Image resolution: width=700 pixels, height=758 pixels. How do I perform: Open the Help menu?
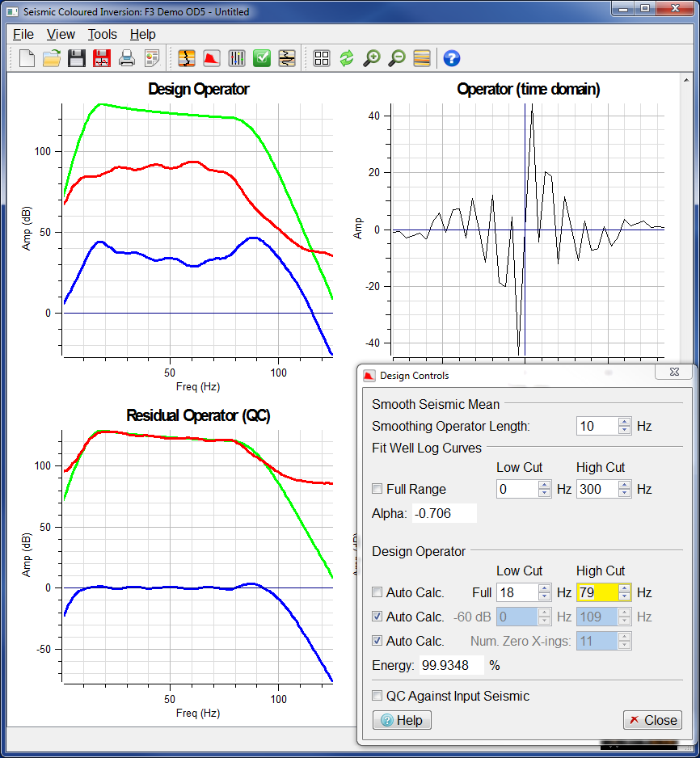(x=142, y=34)
